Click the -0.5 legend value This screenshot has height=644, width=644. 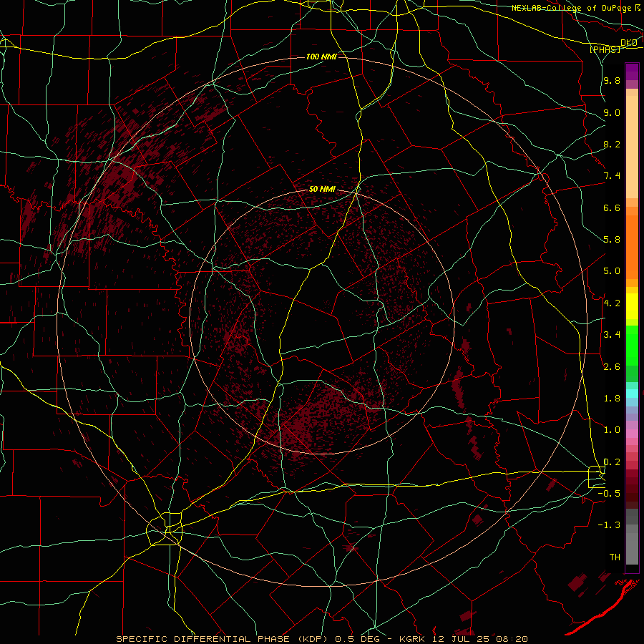[609, 494]
